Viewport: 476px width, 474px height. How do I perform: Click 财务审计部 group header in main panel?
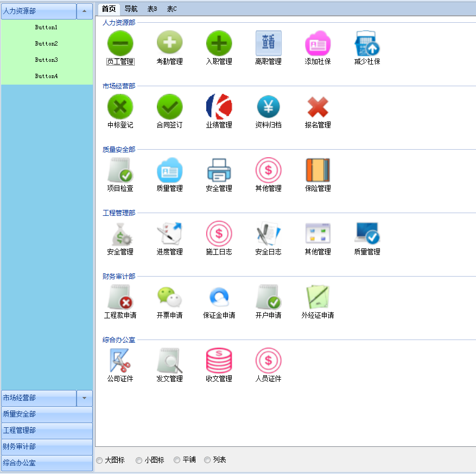point(119,276)
